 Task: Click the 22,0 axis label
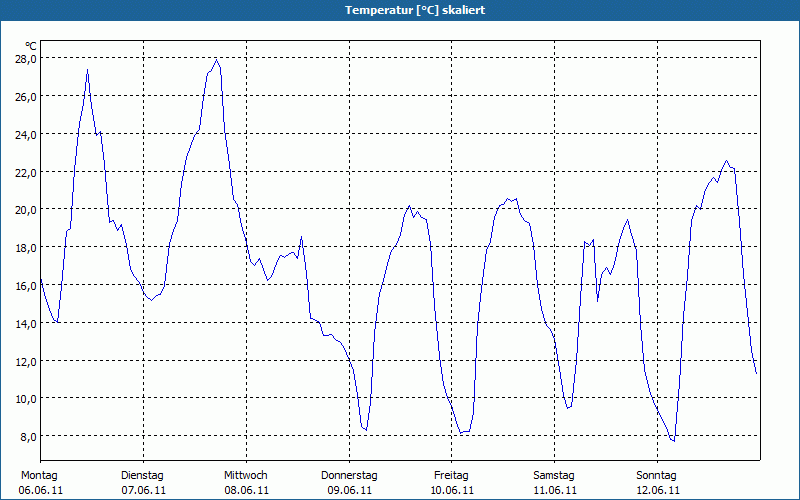26,172
